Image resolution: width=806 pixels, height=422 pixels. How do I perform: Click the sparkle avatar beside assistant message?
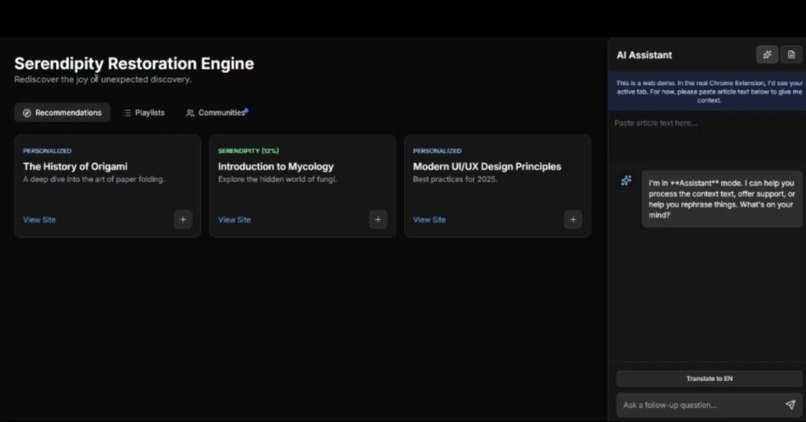(626, 180)
